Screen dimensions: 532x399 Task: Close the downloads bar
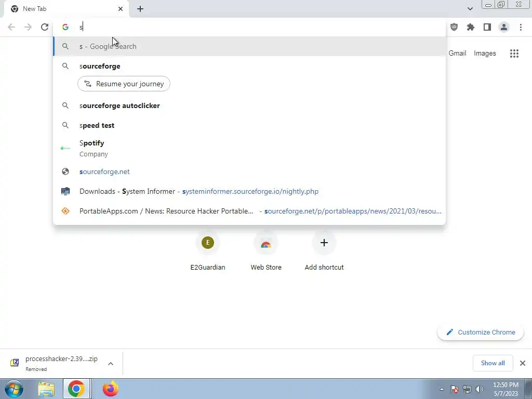(523, 363)
